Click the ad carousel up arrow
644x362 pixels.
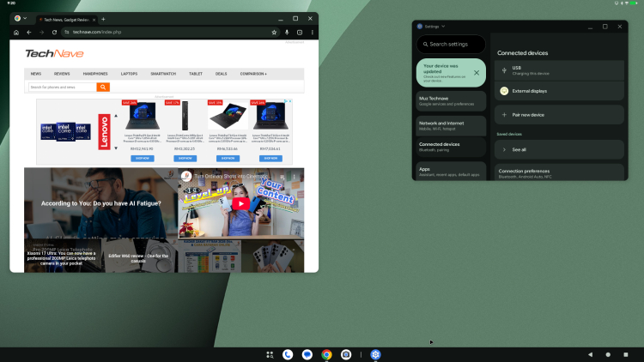pyautogui.click(x=116, y=116)
